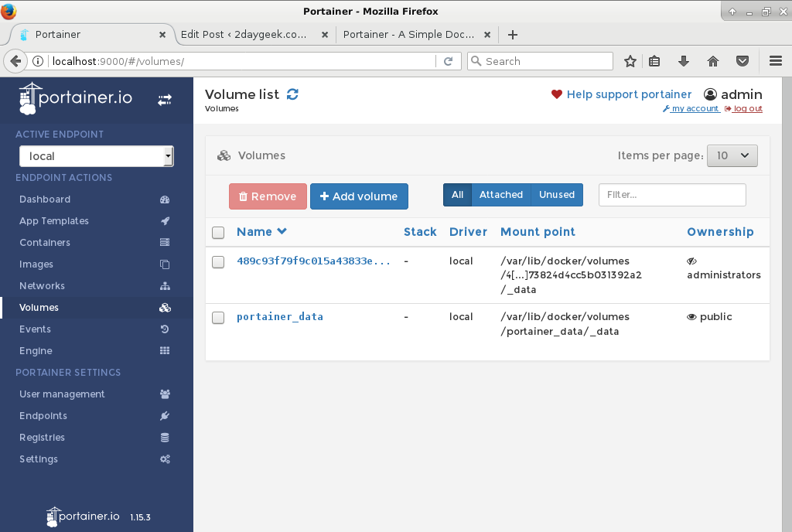Sort the table by the Stack column

click(x=420, y=232)
